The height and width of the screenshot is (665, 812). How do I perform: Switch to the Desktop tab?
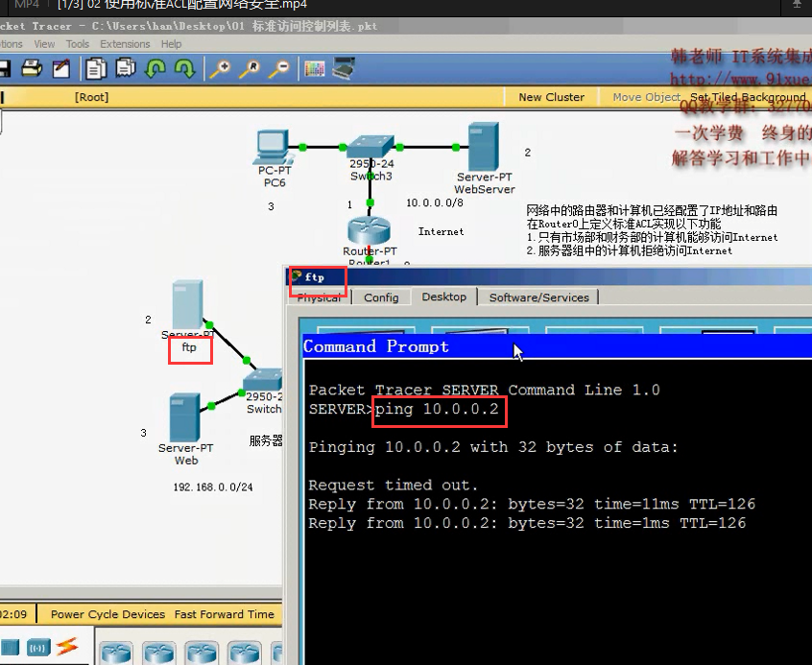pos(443,297)
